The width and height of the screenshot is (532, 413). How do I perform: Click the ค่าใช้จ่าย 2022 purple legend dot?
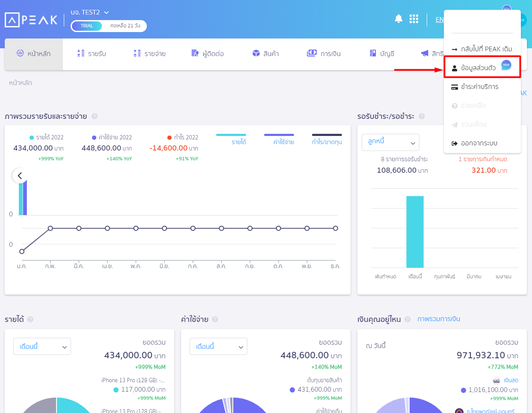click(x=94, y=138)
